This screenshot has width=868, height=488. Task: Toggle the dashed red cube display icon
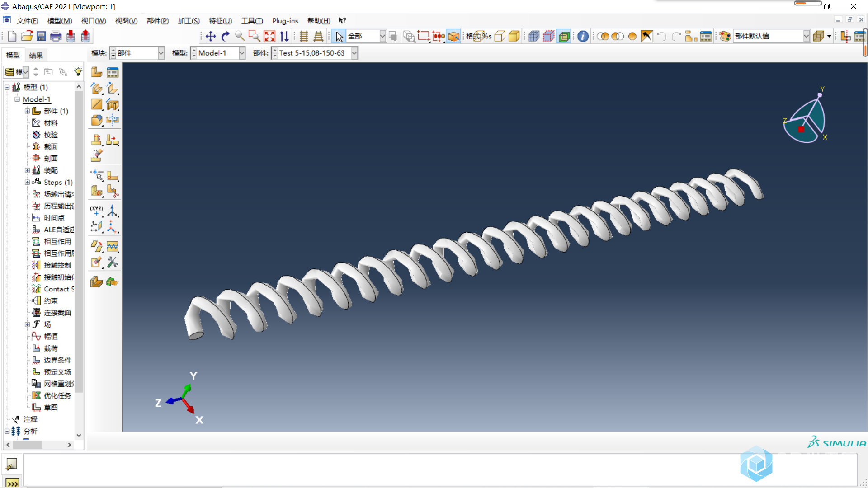[x=549, y=36]
